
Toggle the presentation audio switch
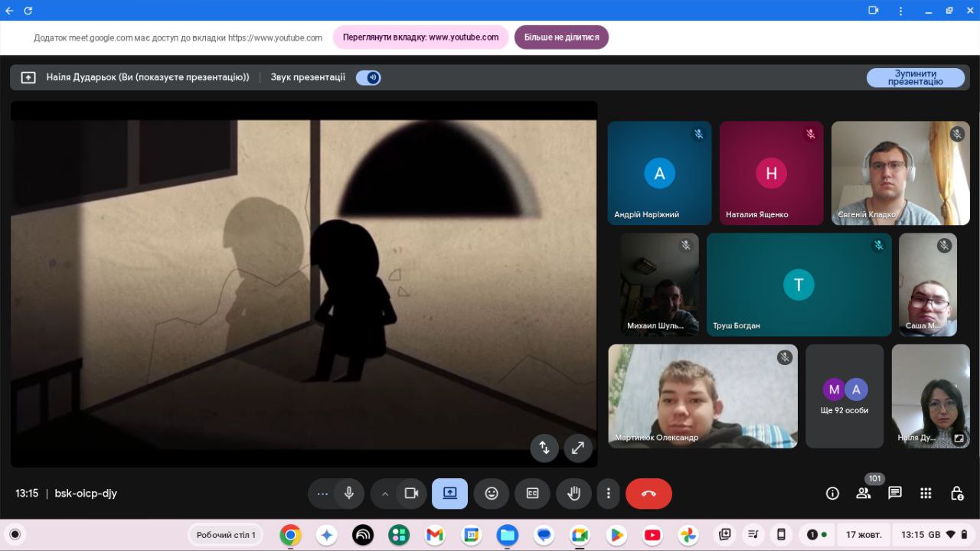[x=368, y=77]
